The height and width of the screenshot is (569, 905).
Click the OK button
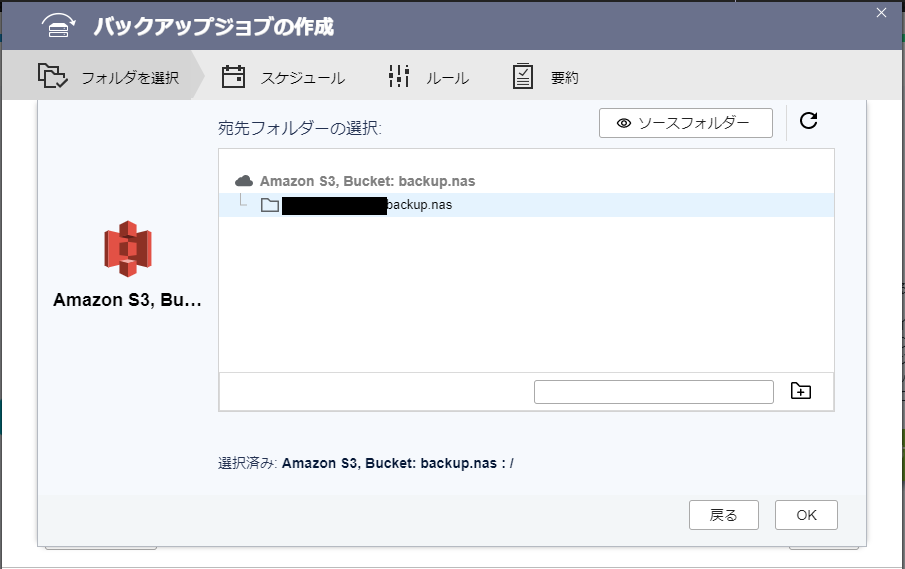(x=806, y=515)
